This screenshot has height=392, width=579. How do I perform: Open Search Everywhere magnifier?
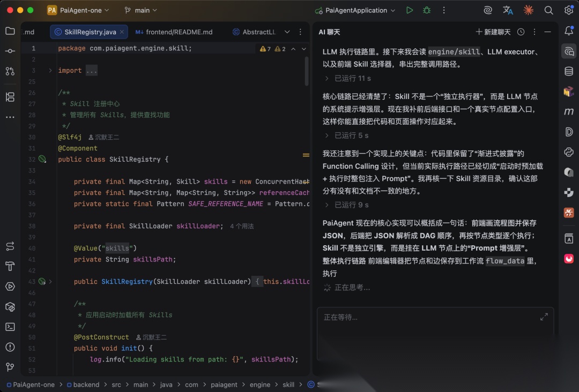tap(549, 10)
